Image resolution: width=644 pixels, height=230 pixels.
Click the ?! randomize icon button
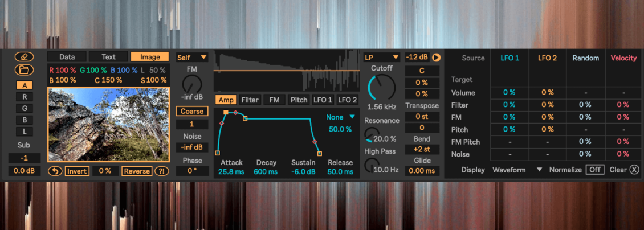pyautogui.click(x=161, y=171)
